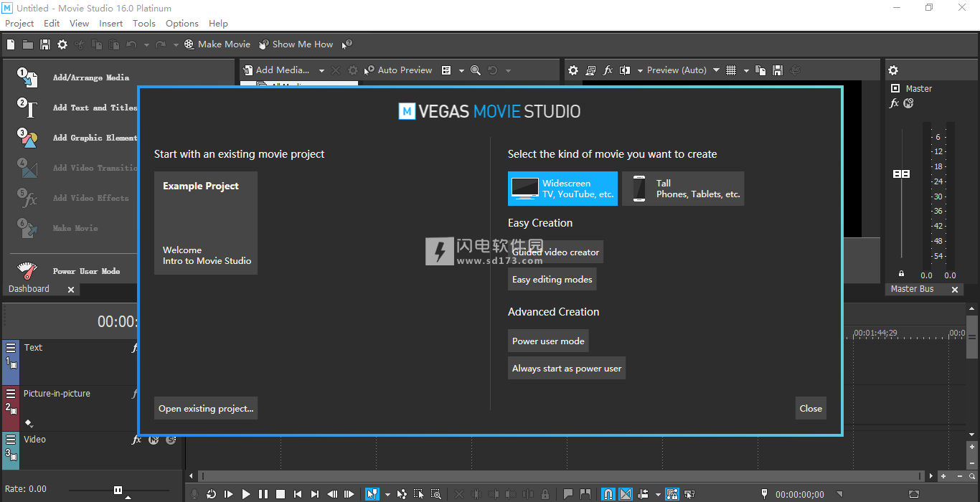Screen dimensions: 980x502
Task: Toggle split screen view in the preview toolbar
Action: click(625, 70)
